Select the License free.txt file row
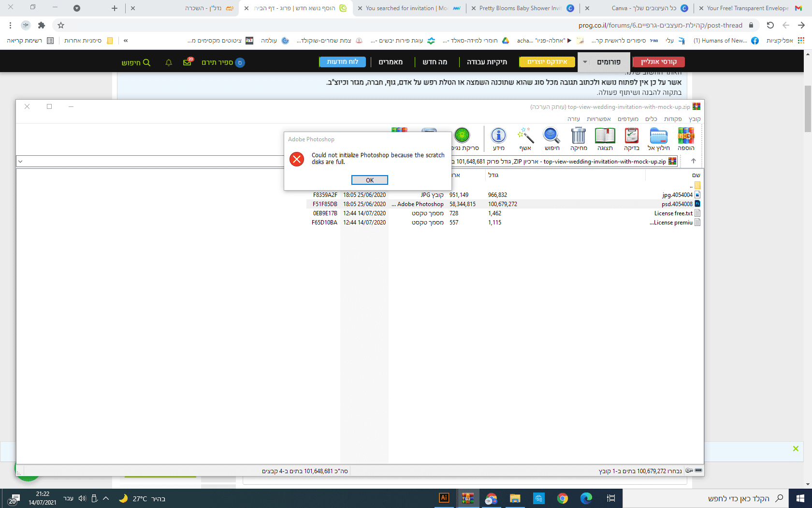 (x=505, y=213)
